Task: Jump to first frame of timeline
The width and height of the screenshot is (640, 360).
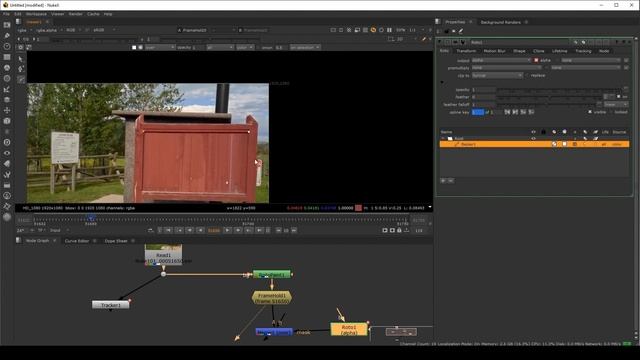Action: click(x=168, y=231)
